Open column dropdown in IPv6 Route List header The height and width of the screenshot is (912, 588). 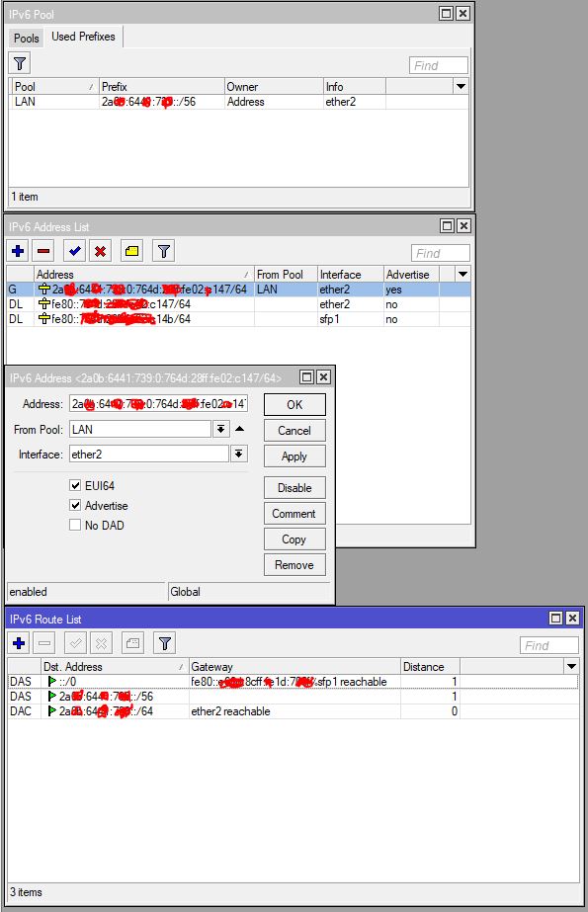point(572,667)
